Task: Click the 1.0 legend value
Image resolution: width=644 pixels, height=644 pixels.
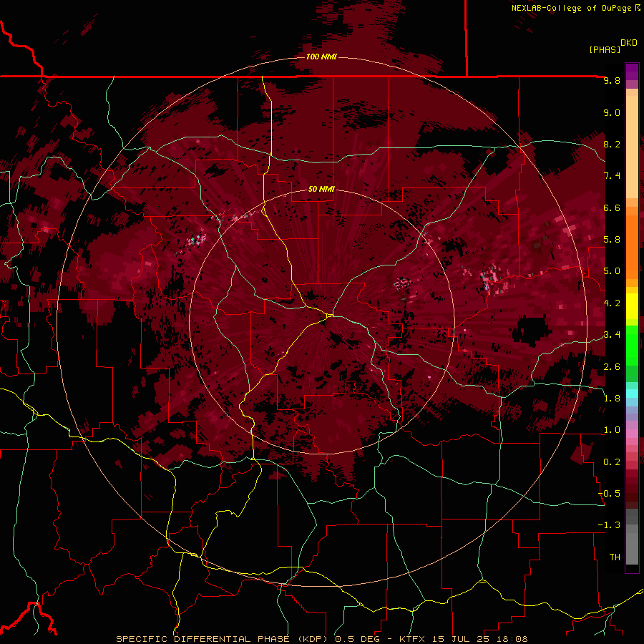Action: point(612,430)
